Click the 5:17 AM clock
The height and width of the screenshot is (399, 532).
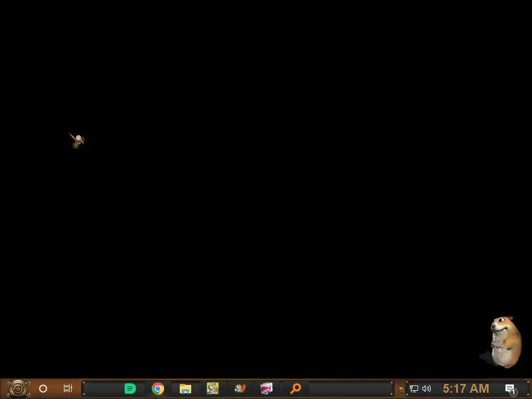click(466, 389)
